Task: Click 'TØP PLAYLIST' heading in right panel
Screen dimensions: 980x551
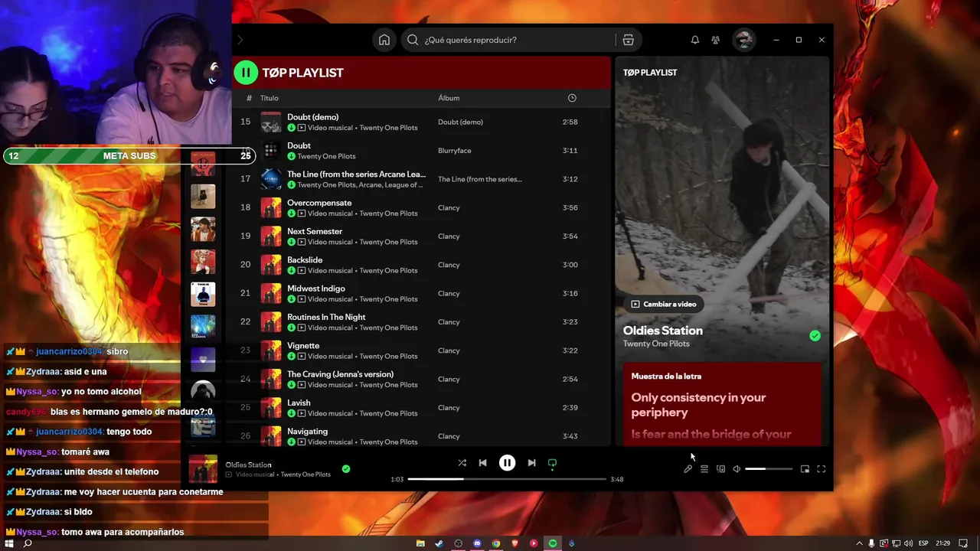Action: coord(650,73)
